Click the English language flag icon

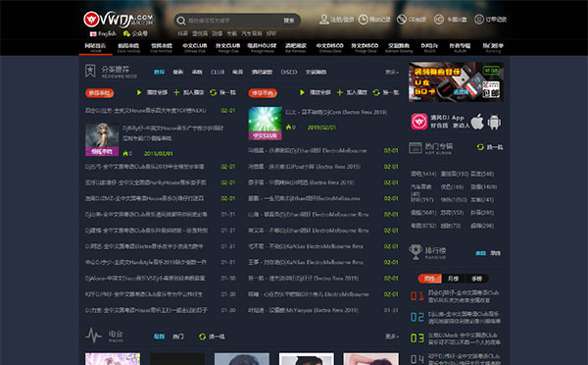point(93,33)
